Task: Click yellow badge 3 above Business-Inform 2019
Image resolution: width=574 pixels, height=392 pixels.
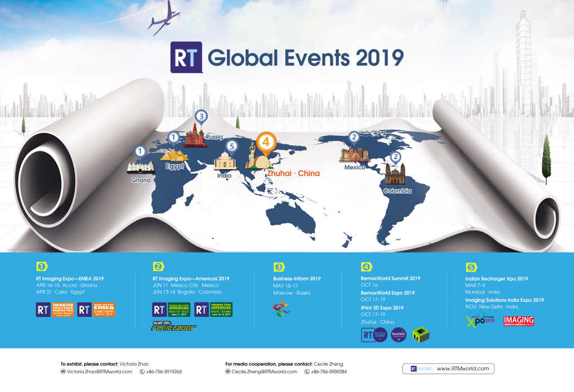Action: click(279, 267)
